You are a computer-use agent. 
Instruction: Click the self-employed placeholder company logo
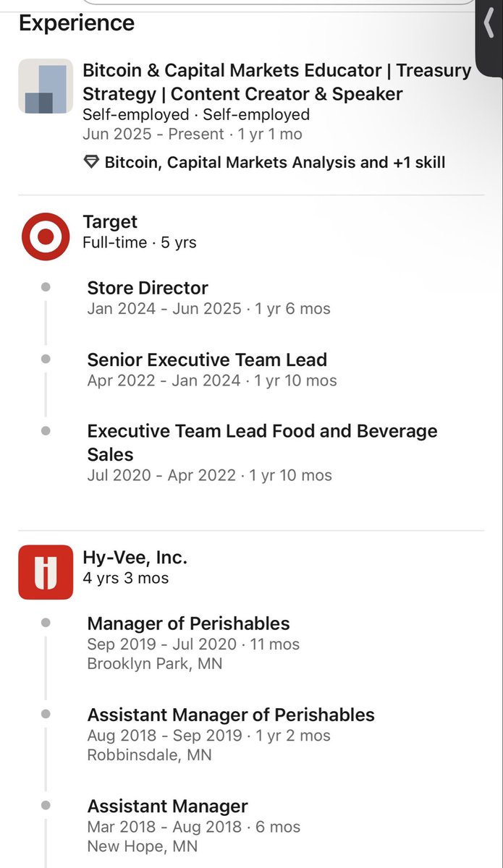tap(46, 86)
